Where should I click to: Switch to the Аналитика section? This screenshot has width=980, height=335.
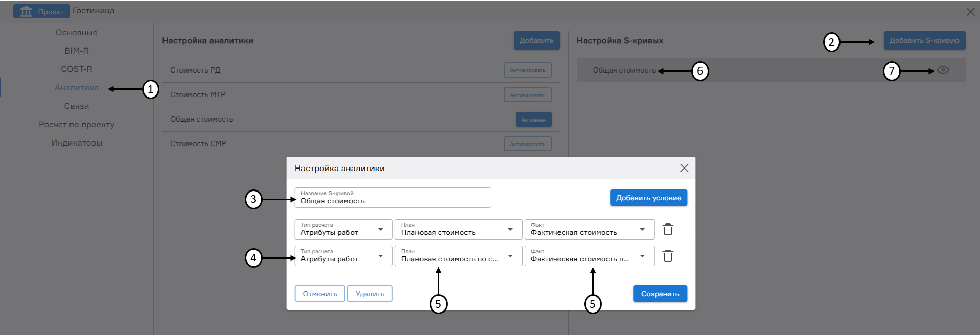pyautogui.click(x=77, y=88)
